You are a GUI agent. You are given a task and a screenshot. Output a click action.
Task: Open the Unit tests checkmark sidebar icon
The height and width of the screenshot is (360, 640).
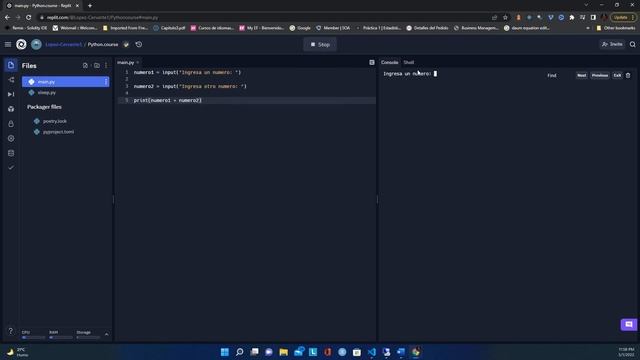click(x=11, y=168)
